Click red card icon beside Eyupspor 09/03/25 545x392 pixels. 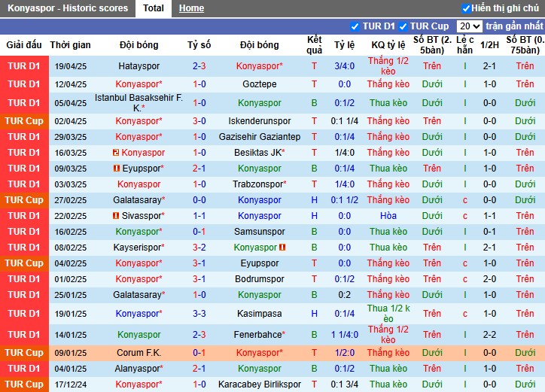[x=117, y=169]
